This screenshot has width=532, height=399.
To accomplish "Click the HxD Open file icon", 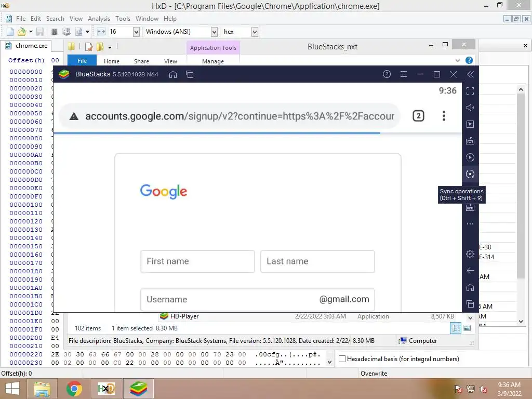I will (x=21, y=32).
